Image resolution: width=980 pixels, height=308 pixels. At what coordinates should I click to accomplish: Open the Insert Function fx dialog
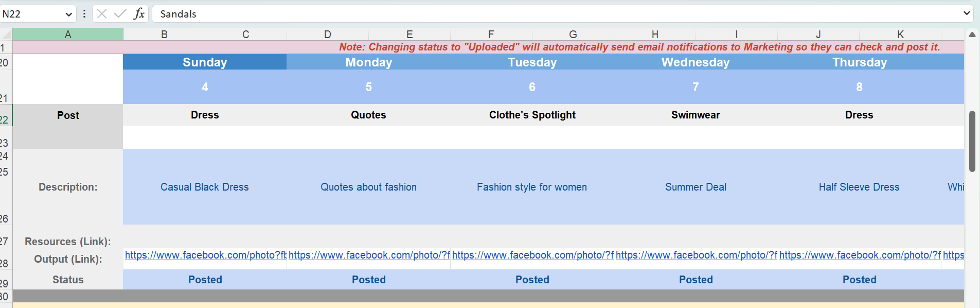(x=139, y=14)
